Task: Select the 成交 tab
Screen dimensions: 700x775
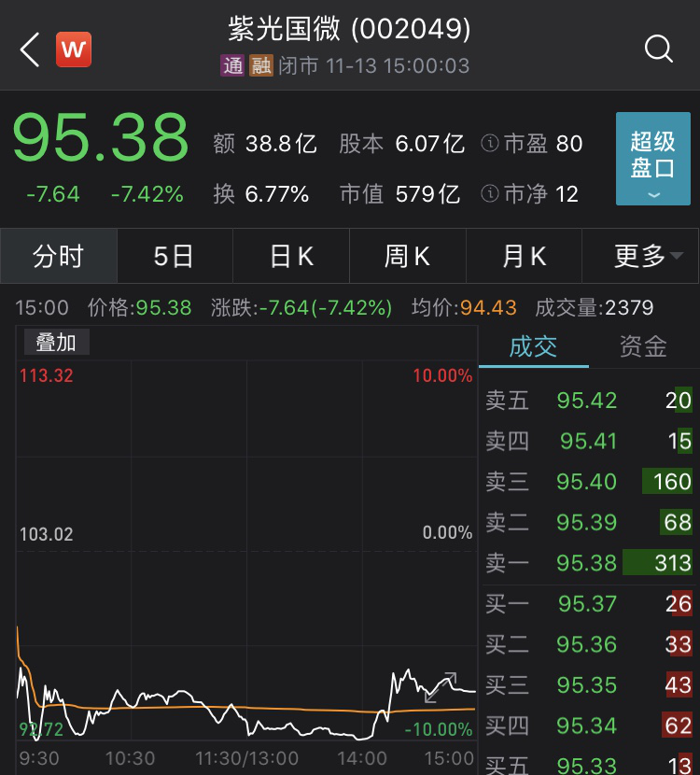Action: pyautogui.click(x=534, y=346)
